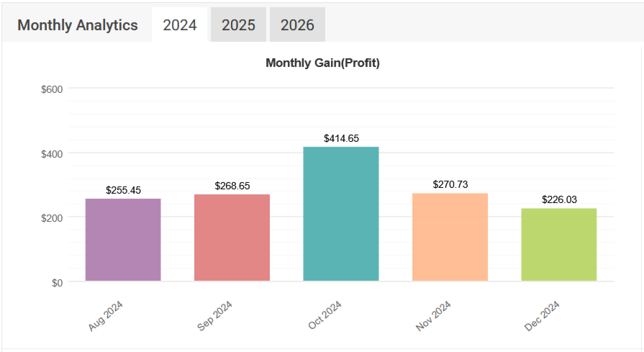This screenshot has width=644, height=352.
Task: Click the $270.73 value label
Action: point(450,184)
